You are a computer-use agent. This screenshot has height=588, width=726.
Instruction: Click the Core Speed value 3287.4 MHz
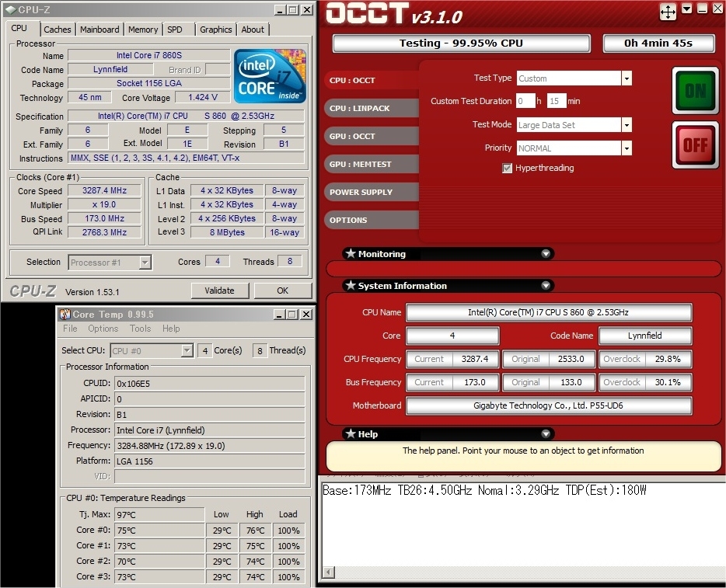click(x=105, y=190)
